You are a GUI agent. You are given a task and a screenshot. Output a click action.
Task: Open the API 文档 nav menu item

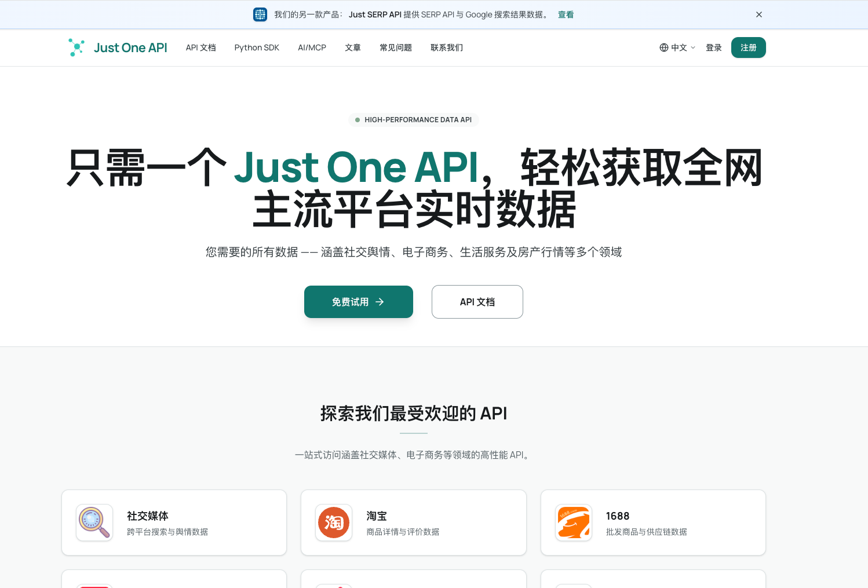click(x=200, y=48)
